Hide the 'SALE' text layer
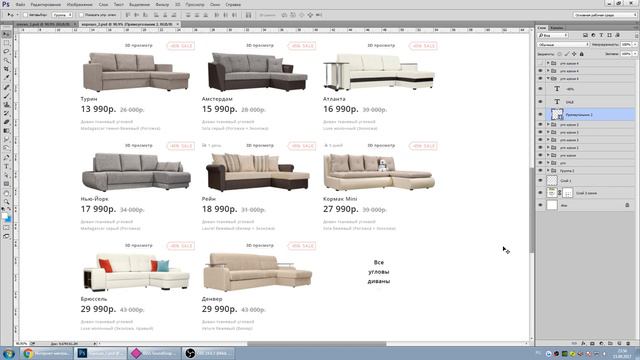Screen dimensions: 640x360 540,102
